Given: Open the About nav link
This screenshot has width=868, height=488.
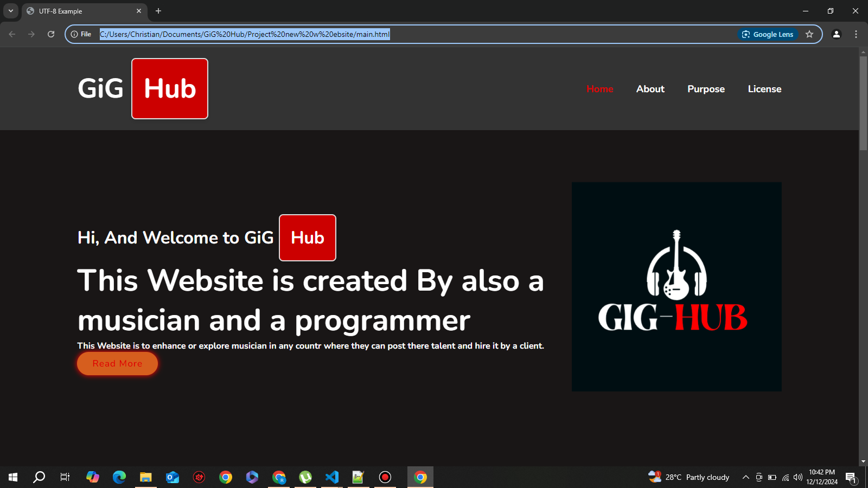Looking at the screenshot, I should tap(650, 89).
